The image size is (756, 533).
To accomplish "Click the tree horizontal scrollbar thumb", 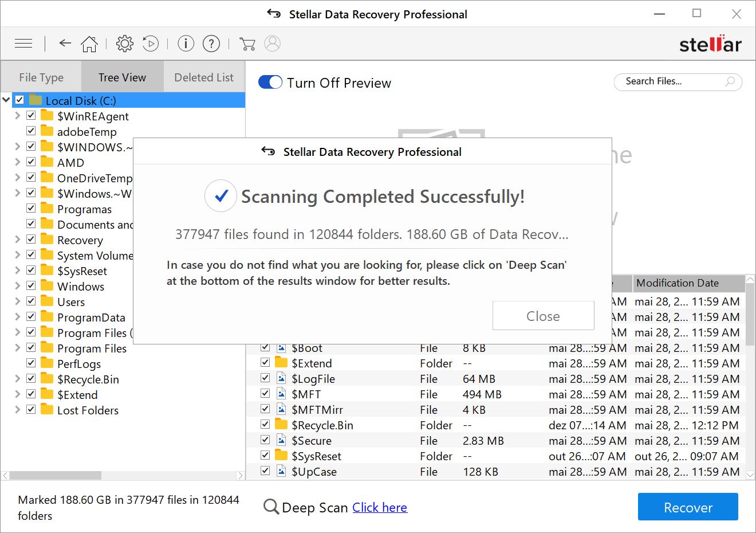I will [56, 476].
